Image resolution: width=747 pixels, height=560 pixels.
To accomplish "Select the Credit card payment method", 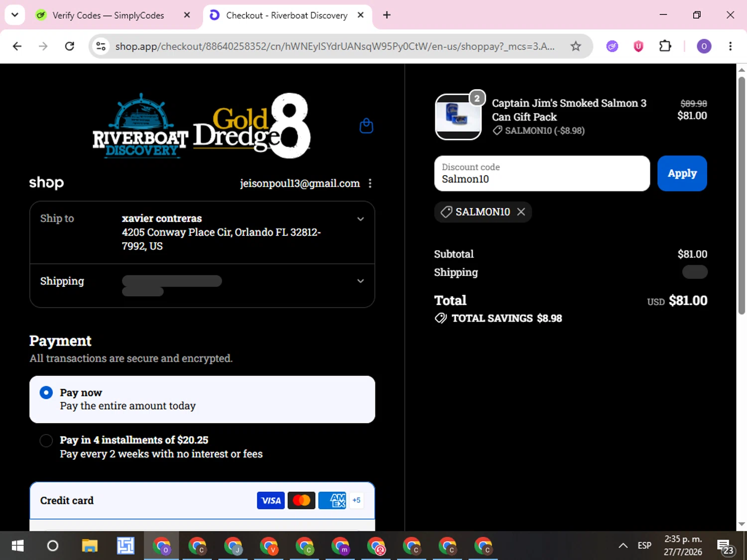I will pyautogui.click(x=202, y=500).
